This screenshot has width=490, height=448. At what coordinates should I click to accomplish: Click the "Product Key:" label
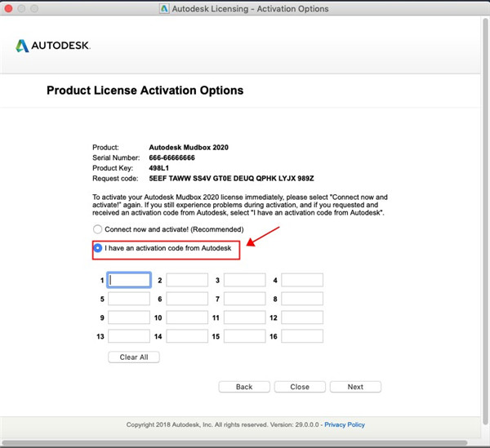tap(113, 168)
